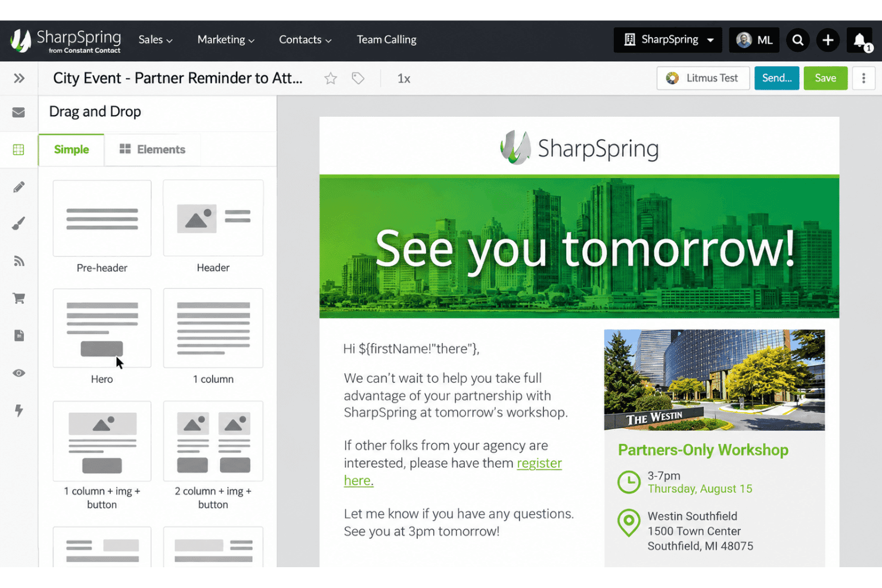This screenshot has width=882, height=588.
Task: Click the email title City Event - Partner Reminder
Action: tap(178, 78)
